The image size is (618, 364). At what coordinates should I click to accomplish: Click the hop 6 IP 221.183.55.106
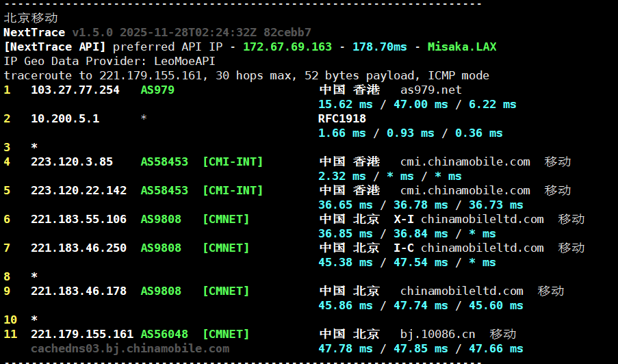point(79,219)
